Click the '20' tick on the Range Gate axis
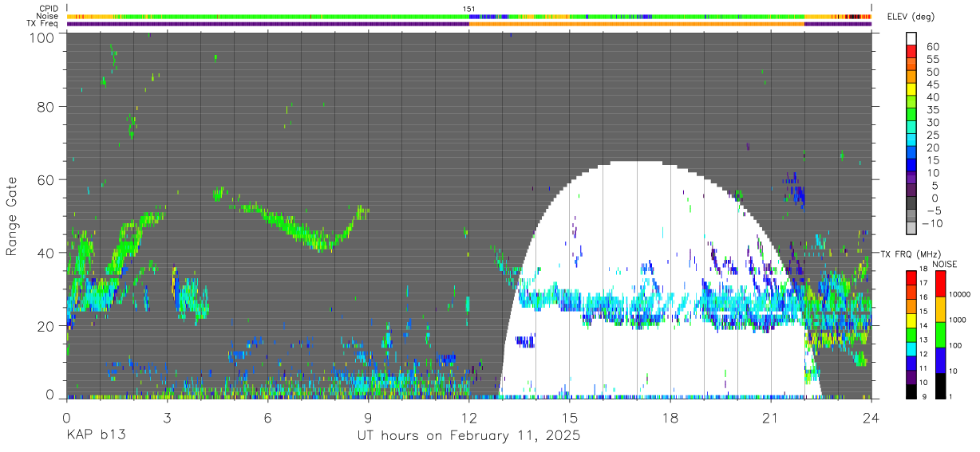This screenshot has height=452, width=980. (x=45, y=325)
